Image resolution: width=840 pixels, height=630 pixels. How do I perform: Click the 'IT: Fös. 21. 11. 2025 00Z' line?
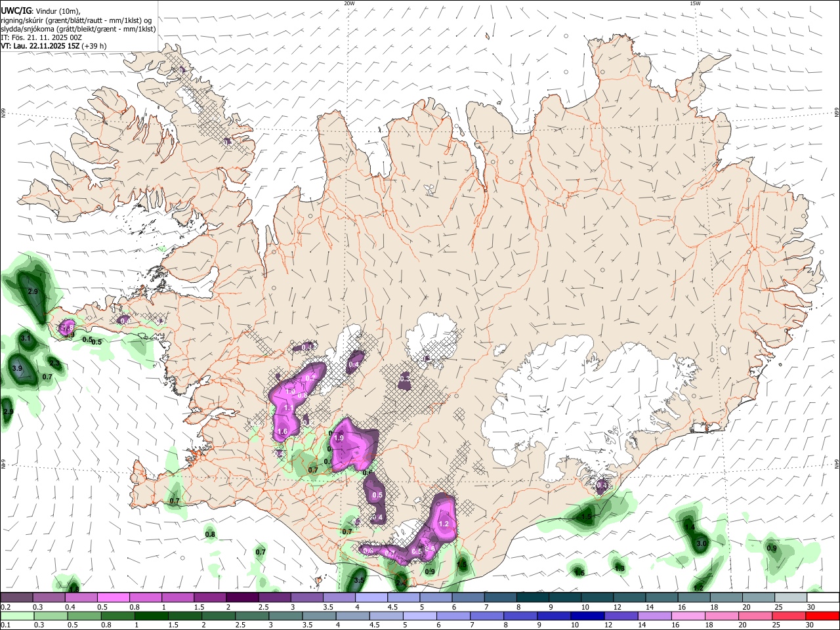coord(41,37)
